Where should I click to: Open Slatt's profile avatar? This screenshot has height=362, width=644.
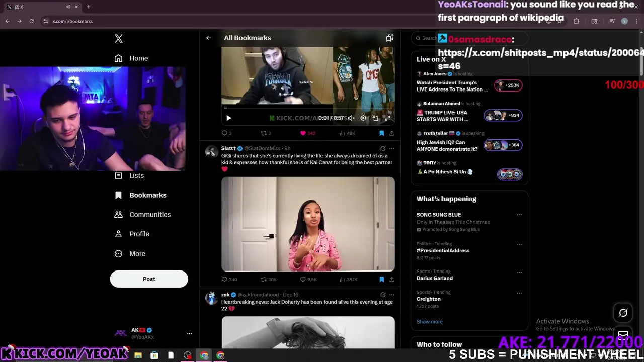pos(212,151)
